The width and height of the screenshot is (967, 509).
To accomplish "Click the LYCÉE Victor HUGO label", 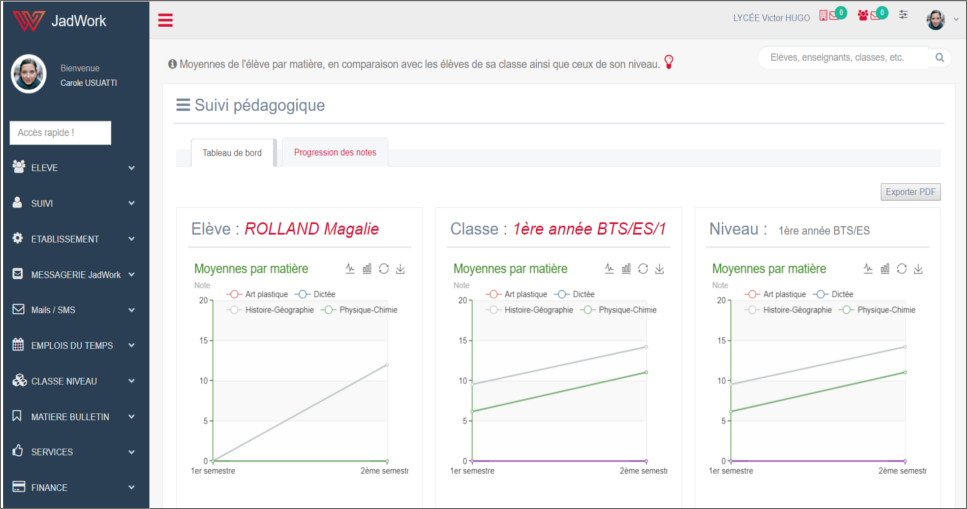I will [x=772, y=18].
